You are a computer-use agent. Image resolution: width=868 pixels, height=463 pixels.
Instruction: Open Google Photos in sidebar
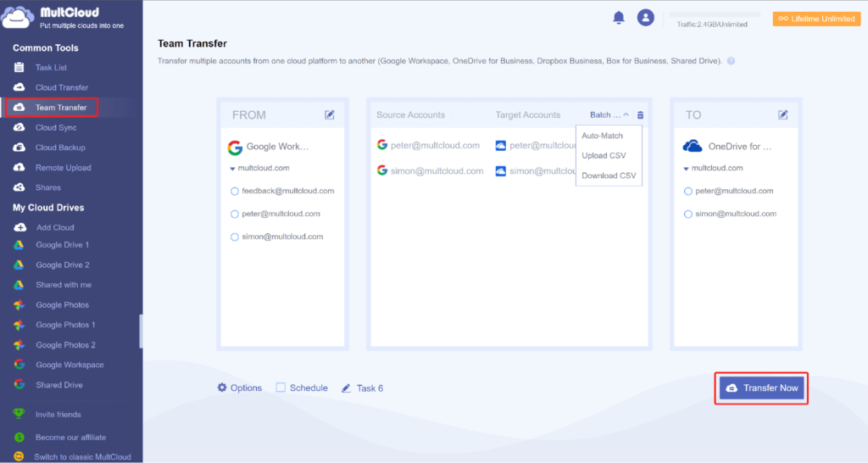pos(62,304)
